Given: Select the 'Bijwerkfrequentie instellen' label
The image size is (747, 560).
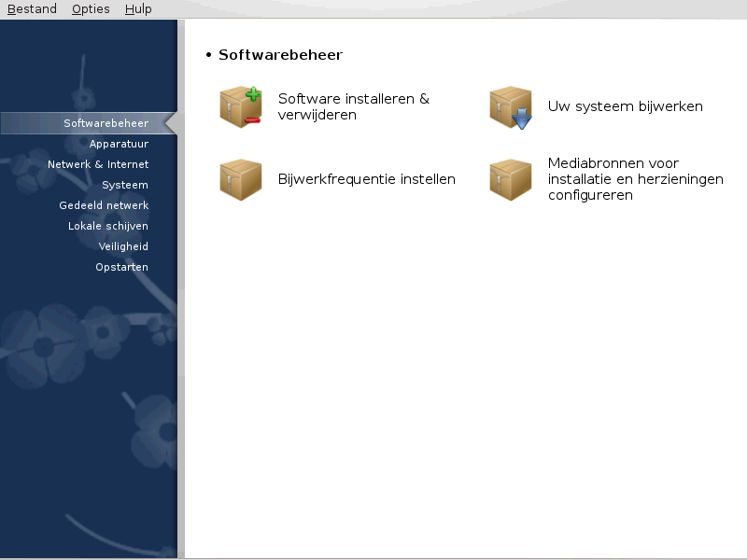Looking at the screenshot, I should click(x=366, y=179).
